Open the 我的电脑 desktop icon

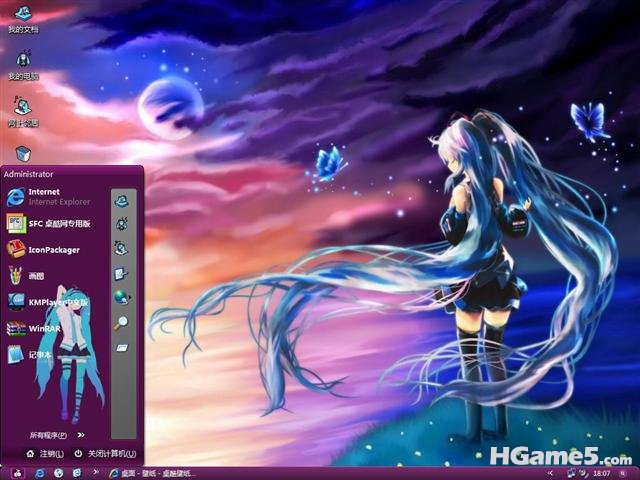click(x=23, y=65)
